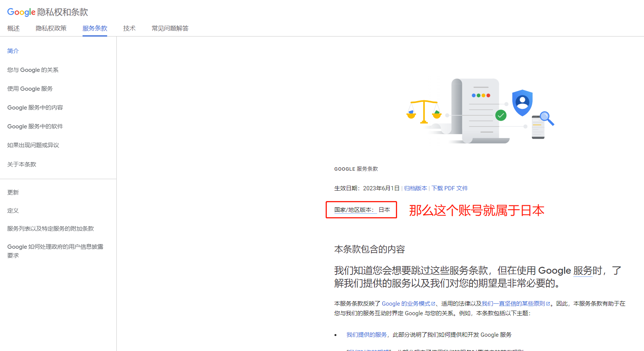Screen dimensions: 644x351
Task: Open Google 服务中的软件 sidebar item
Action: pos(35,126)
